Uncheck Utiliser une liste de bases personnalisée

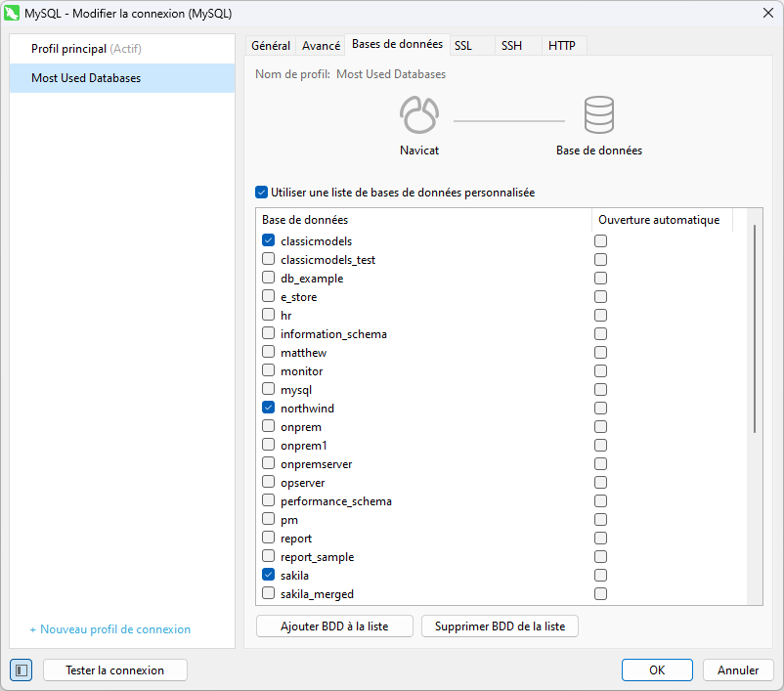pyautogui.click(x=261, y=192)
